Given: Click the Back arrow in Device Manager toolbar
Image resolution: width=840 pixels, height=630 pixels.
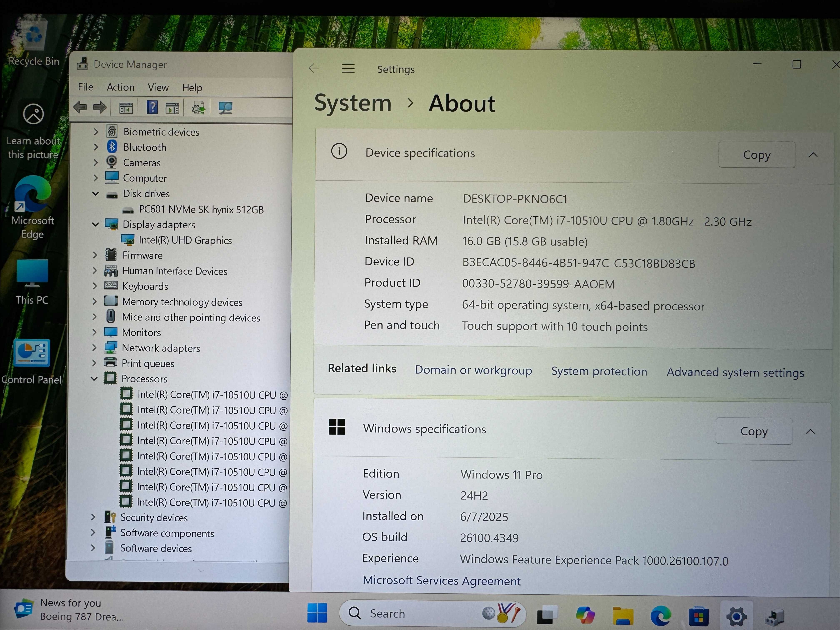Looking at the screenshot, I should tap(80, 107).
